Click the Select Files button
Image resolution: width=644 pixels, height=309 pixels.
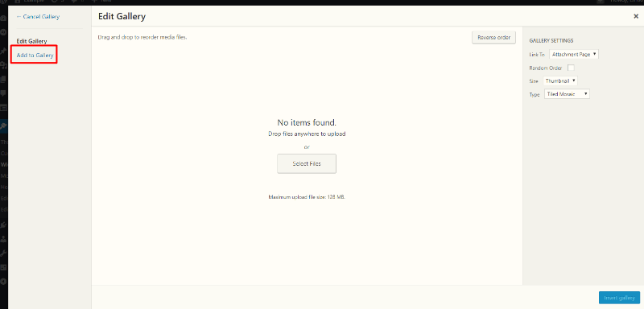(307, 163)
